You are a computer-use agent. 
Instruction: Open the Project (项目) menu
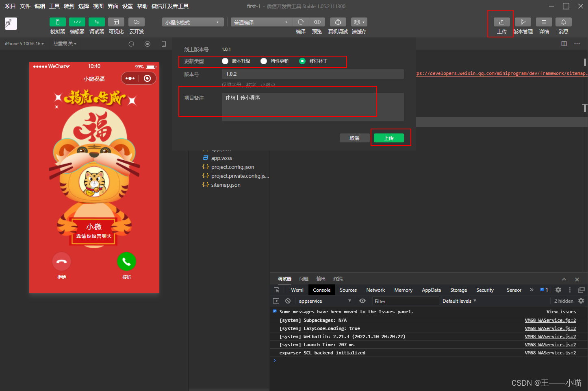click(10, 6)
